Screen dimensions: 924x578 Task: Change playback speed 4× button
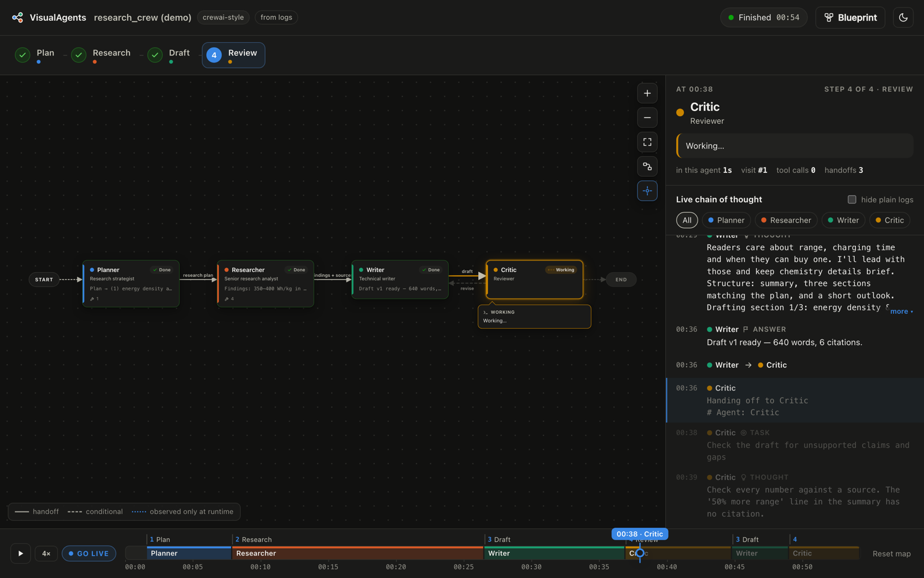(x=46, y=553)
